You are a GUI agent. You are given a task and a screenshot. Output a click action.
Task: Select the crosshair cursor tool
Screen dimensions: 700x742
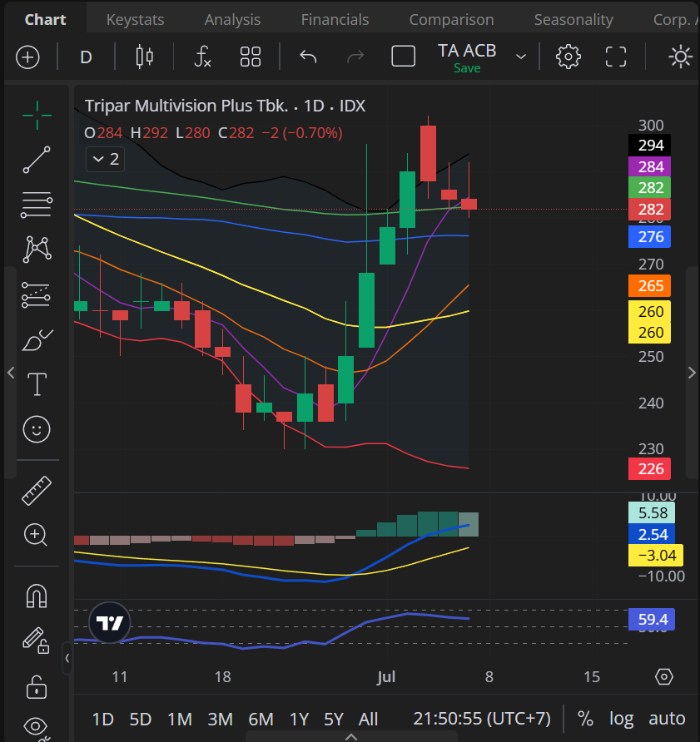point(37,115)
